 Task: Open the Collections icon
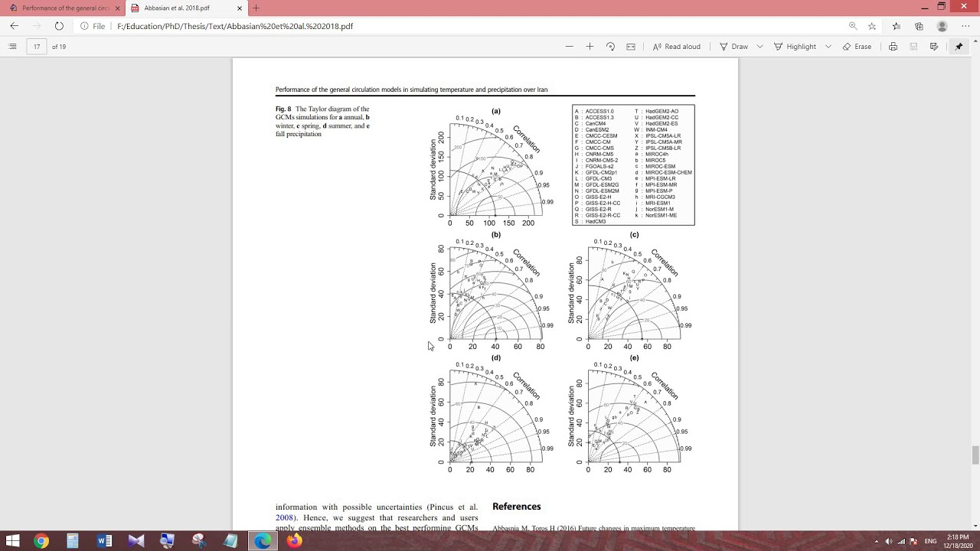(x=919, y=26)
